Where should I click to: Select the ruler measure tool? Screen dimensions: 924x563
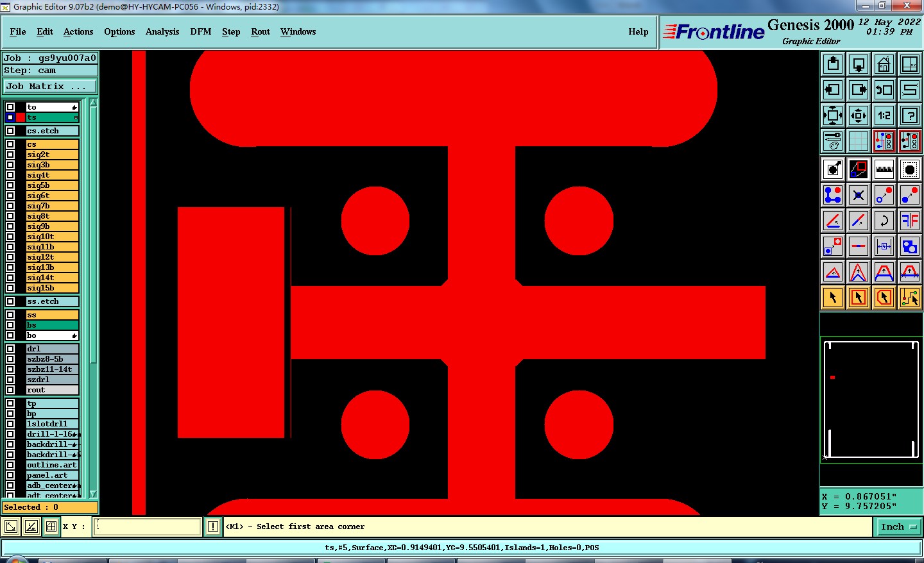(884, 169)
